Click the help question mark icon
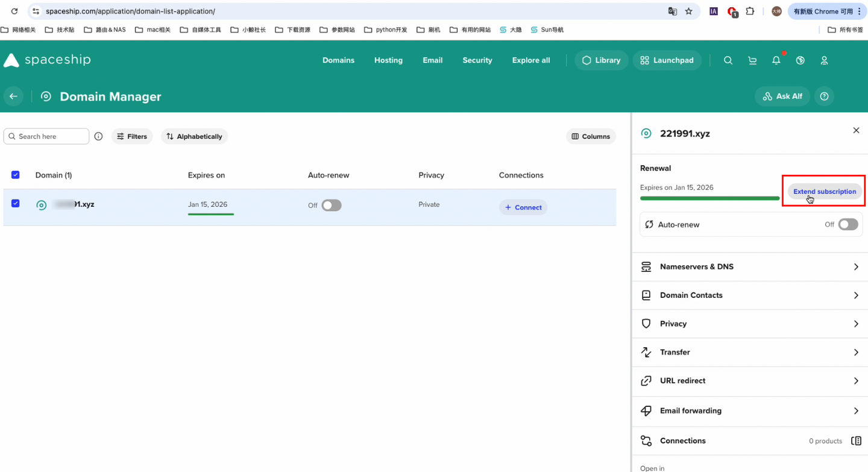 [824, 96]
